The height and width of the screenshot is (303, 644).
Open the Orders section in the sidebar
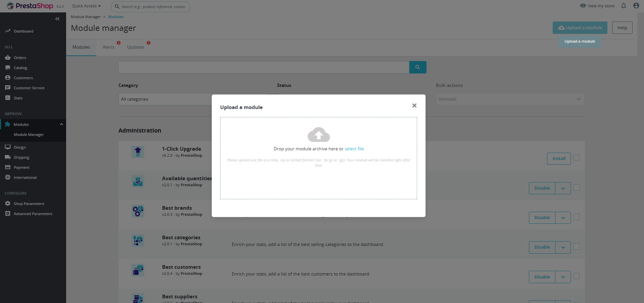19,57
